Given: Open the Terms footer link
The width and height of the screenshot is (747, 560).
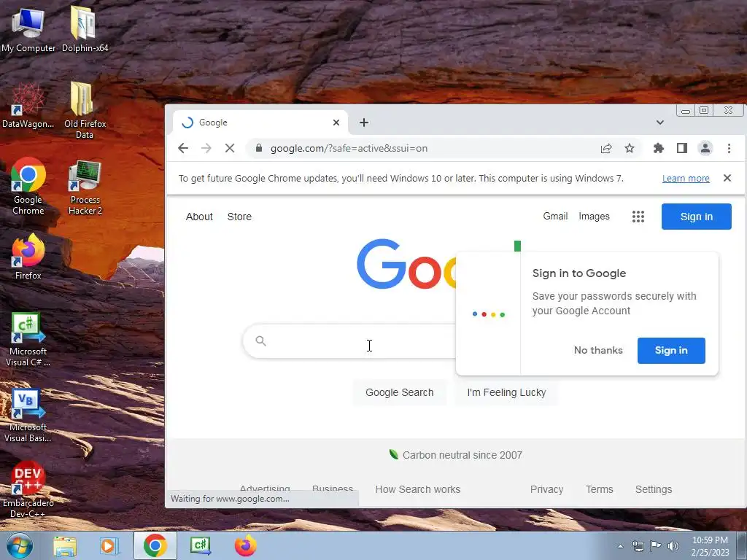Looking at the screenshot, I should coord(600,489).
